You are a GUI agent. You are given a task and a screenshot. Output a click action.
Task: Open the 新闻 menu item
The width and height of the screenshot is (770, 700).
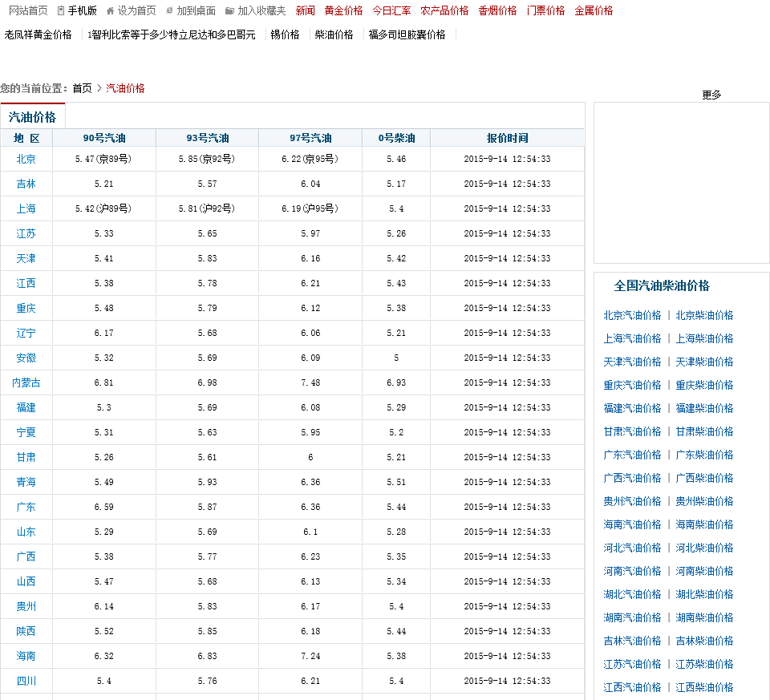(x=305, y=10)
